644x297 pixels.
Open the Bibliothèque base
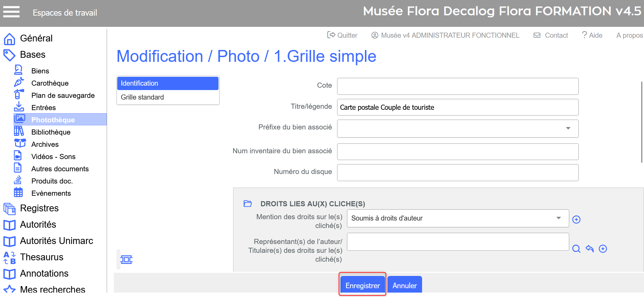pyautogui.click(x=51, y=132)
